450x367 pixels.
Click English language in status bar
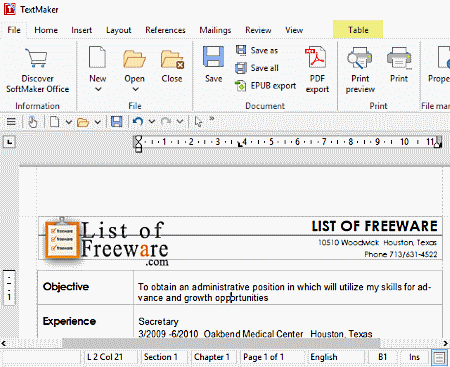(336, 357)
